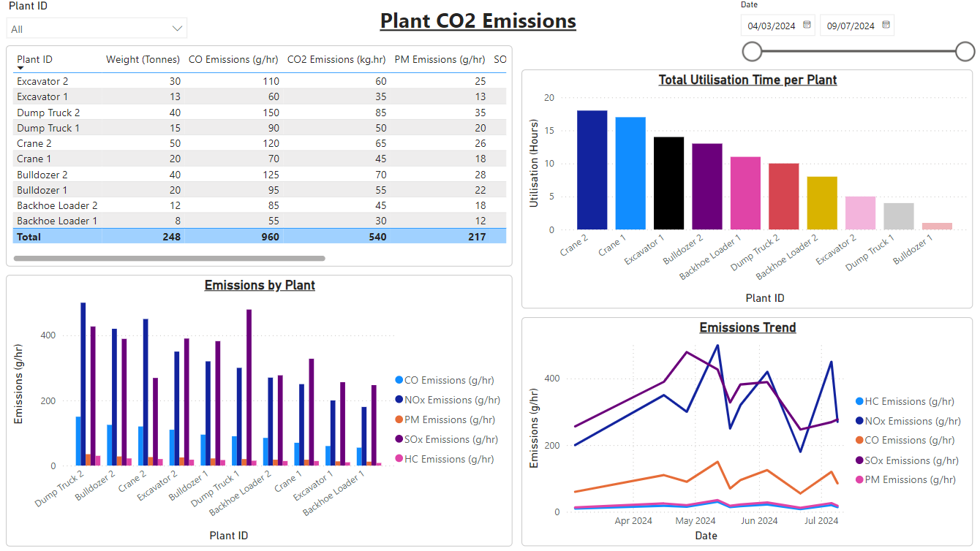Click the start date field 04/03/2024
This screenshot has height=551, width=980.
point(771,26)
